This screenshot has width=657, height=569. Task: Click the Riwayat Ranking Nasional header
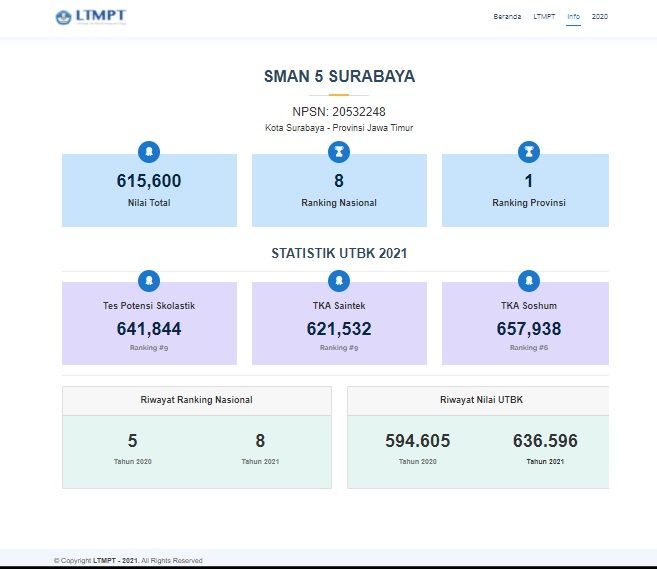click(197, 400)
